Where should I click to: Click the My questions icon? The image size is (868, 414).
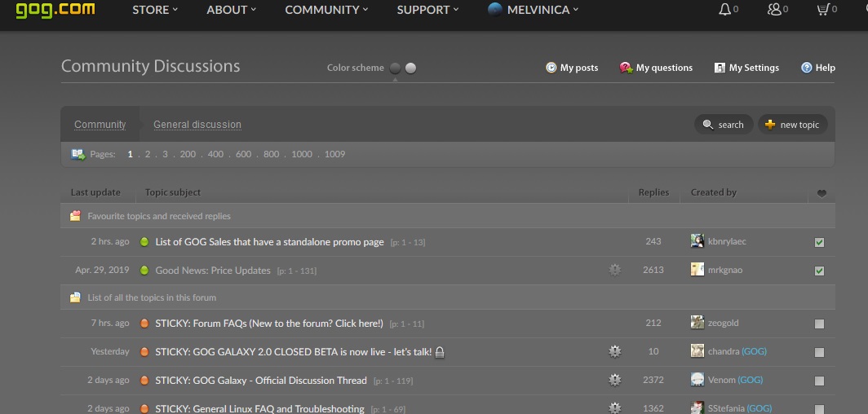coord(626,68)
